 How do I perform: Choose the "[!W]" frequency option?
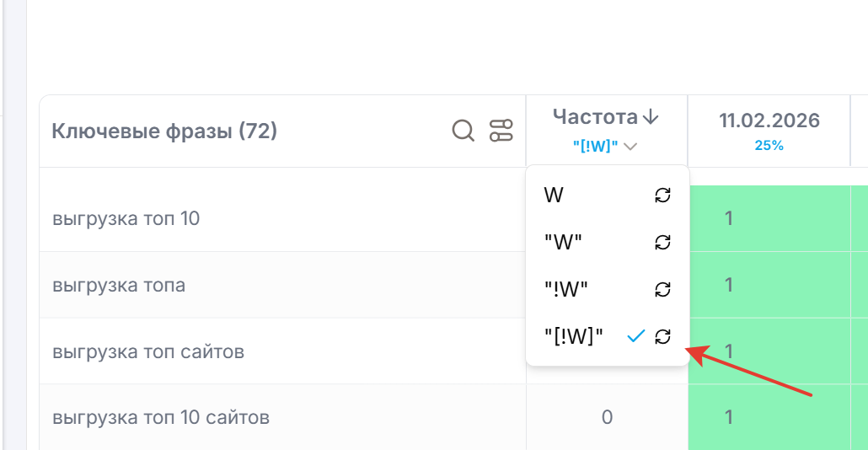574,336
